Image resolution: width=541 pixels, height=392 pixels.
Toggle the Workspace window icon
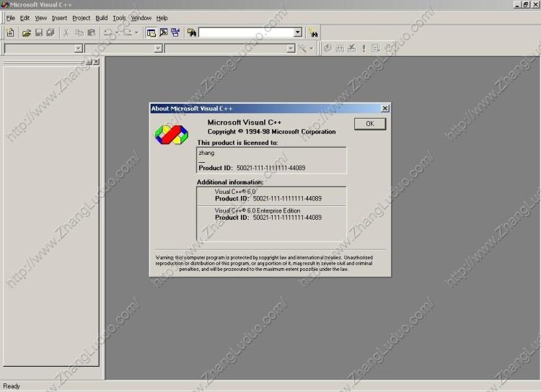pyautogui.click(x=151, y=32)
